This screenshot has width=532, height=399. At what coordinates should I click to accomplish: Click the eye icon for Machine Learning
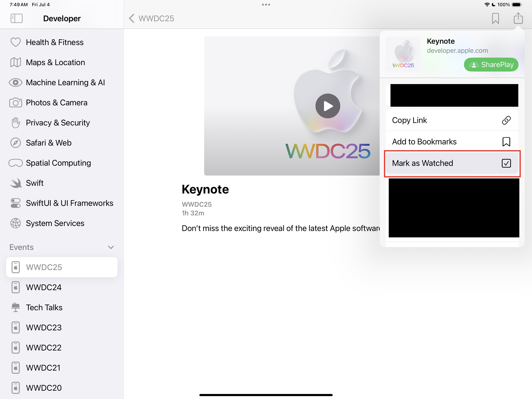(x=16, y=83)
